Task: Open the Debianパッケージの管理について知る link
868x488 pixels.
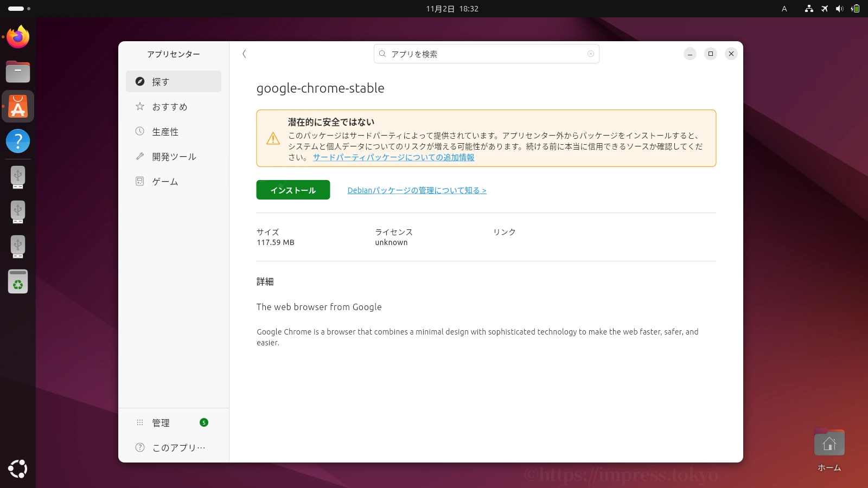Action: pyautogui.click(x=417, y=190)
